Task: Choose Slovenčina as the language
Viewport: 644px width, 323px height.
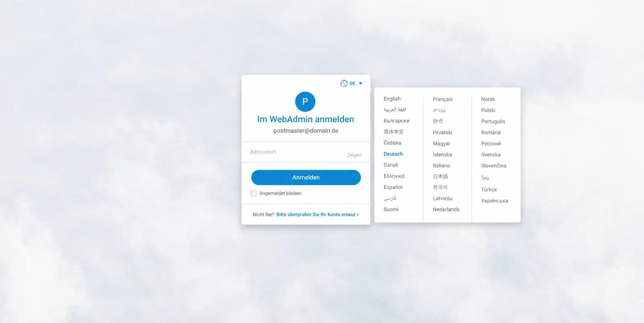Action: click(493, 166)
